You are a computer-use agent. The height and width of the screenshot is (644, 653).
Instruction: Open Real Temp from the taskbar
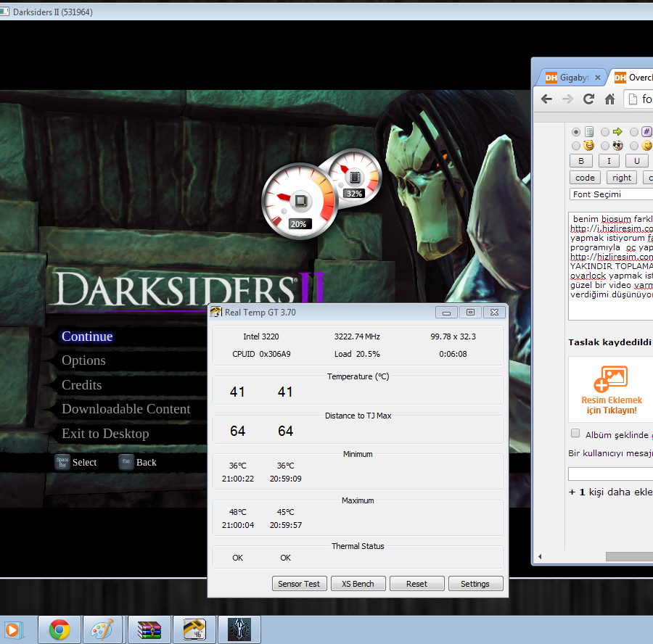[x=194, y=629]
